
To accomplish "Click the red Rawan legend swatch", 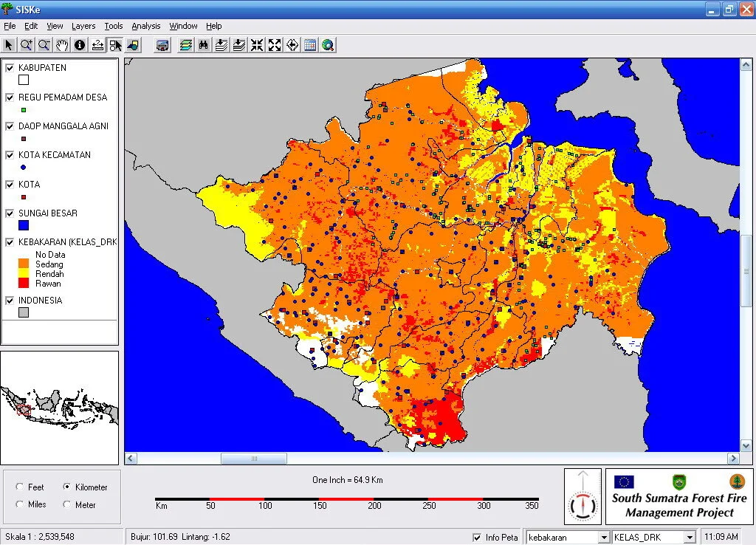I will pos(24,284).
